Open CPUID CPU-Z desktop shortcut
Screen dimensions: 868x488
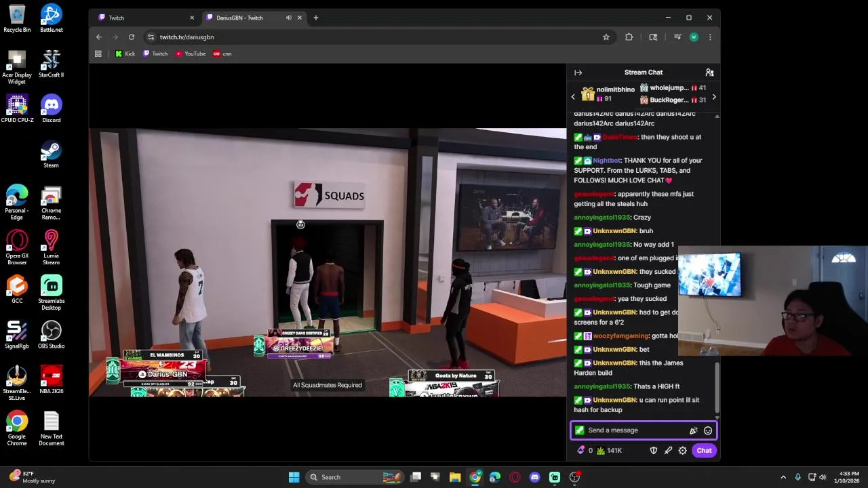pos(17,109)
